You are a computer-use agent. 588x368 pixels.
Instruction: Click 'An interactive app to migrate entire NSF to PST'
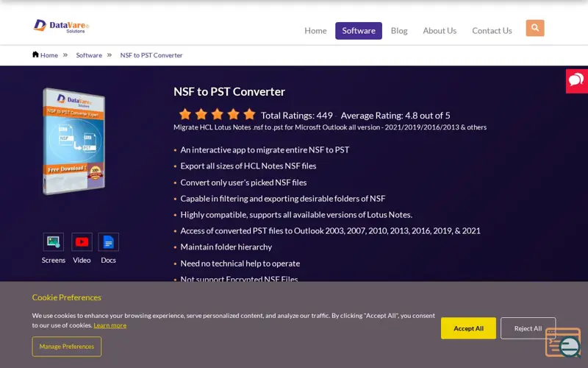265,150
